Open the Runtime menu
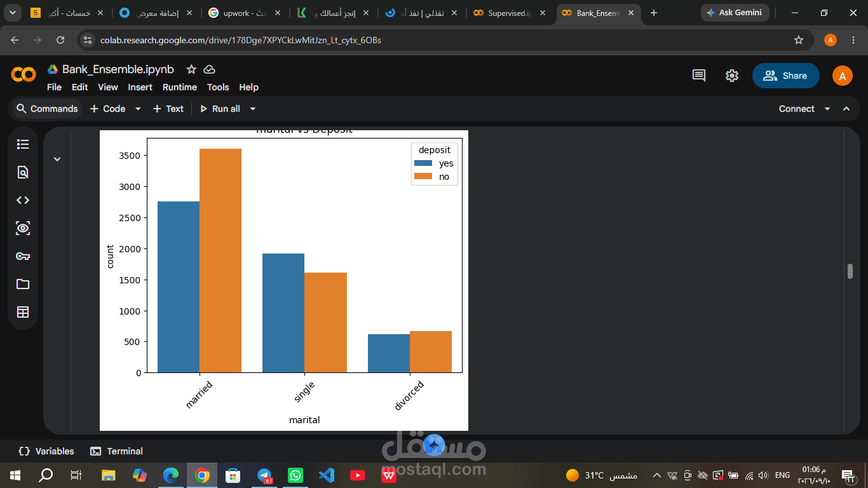This screenshot has width=868, height=488. 180,87
